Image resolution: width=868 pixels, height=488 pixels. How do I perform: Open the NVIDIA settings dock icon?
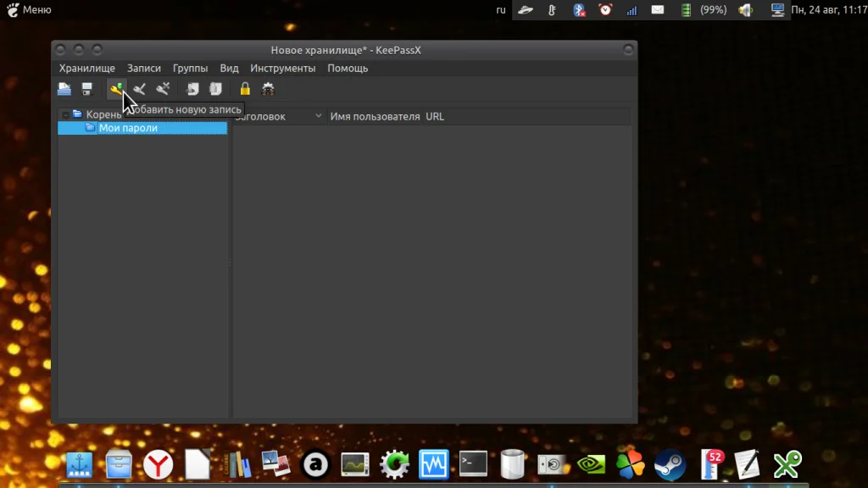pyautogui.click(x=591, y=464)
